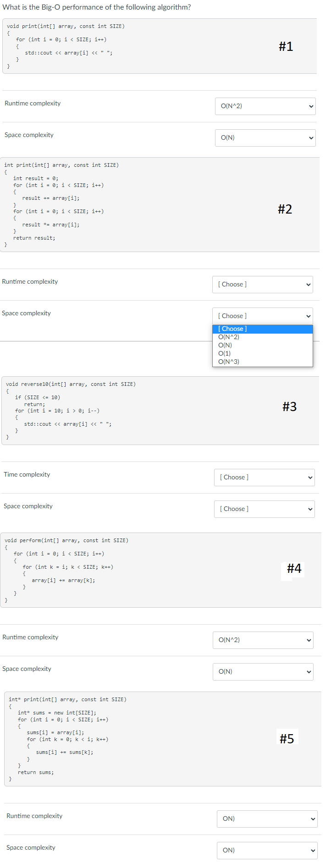Open the Space complexity dropdown for algorithm #3

click(264, 509)
